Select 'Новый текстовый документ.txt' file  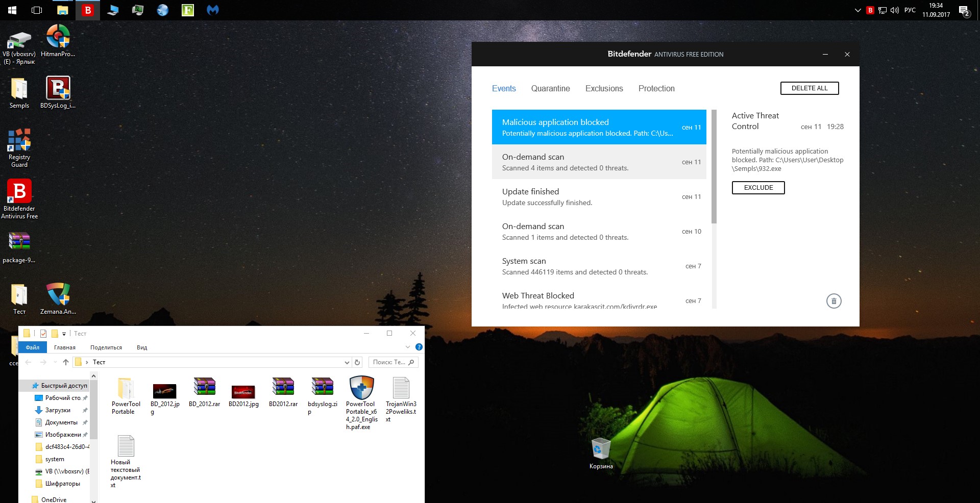126,462
